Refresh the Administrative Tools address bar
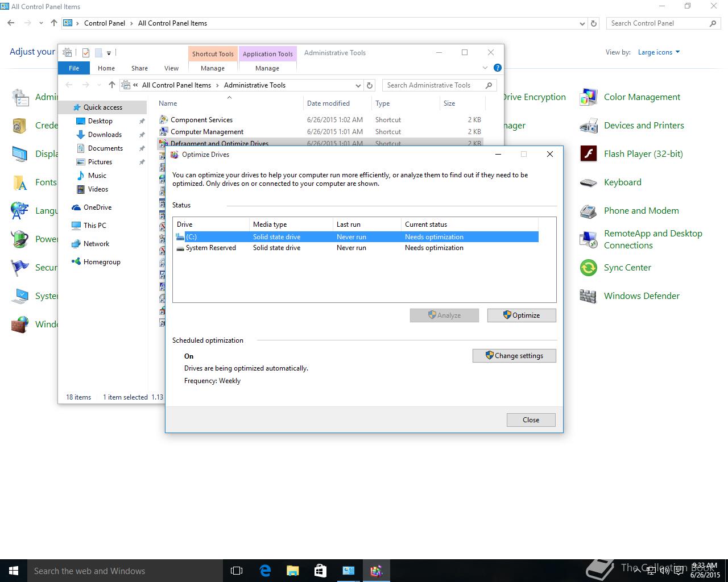This screenshot has height=582, width=728. click(x=370, y=85)
